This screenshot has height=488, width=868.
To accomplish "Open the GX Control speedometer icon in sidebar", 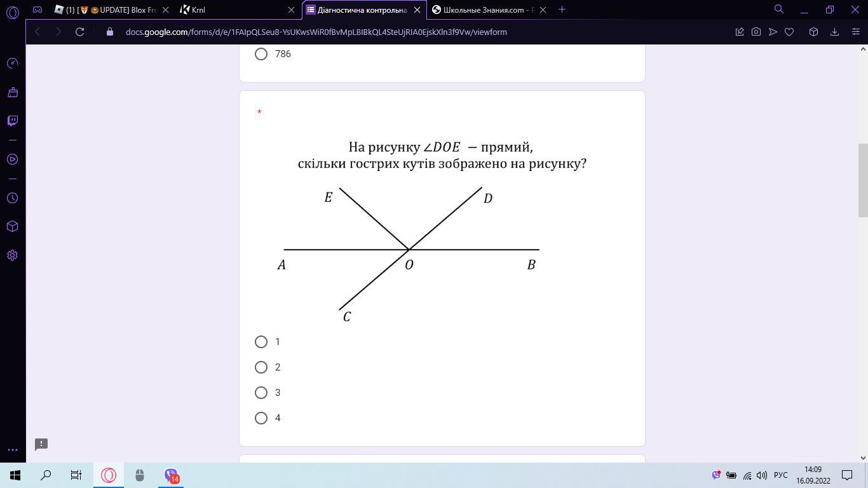I will (13, 63).
